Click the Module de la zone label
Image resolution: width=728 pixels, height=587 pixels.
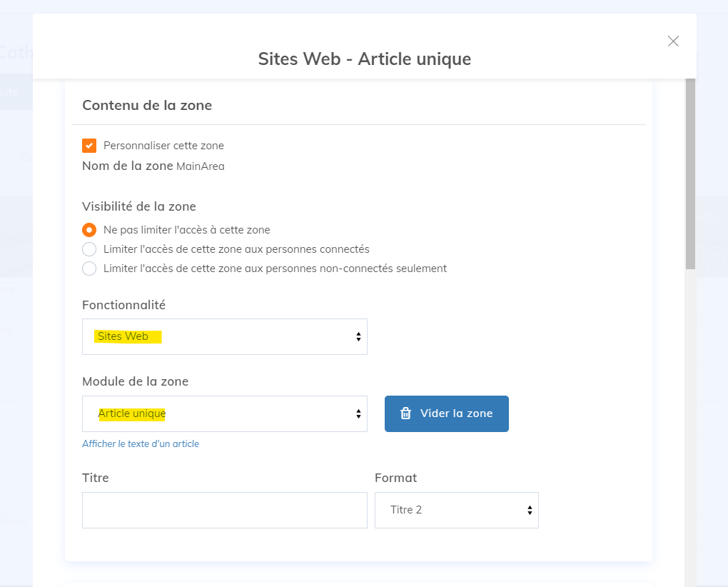135,381
